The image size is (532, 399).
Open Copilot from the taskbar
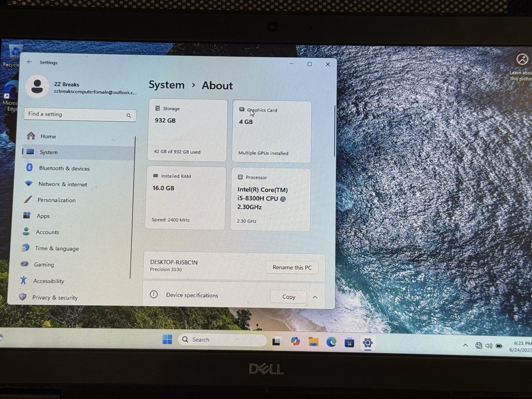point(295,341)
